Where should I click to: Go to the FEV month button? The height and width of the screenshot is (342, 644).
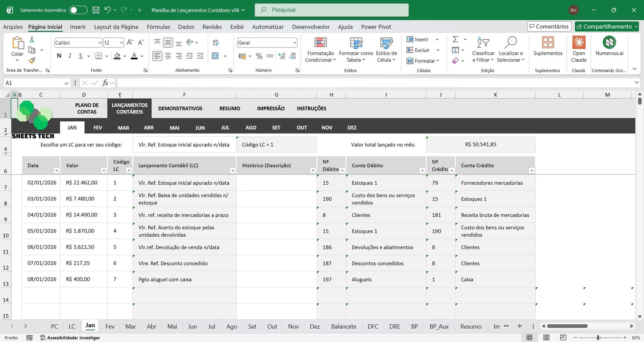tap(98, 128)
